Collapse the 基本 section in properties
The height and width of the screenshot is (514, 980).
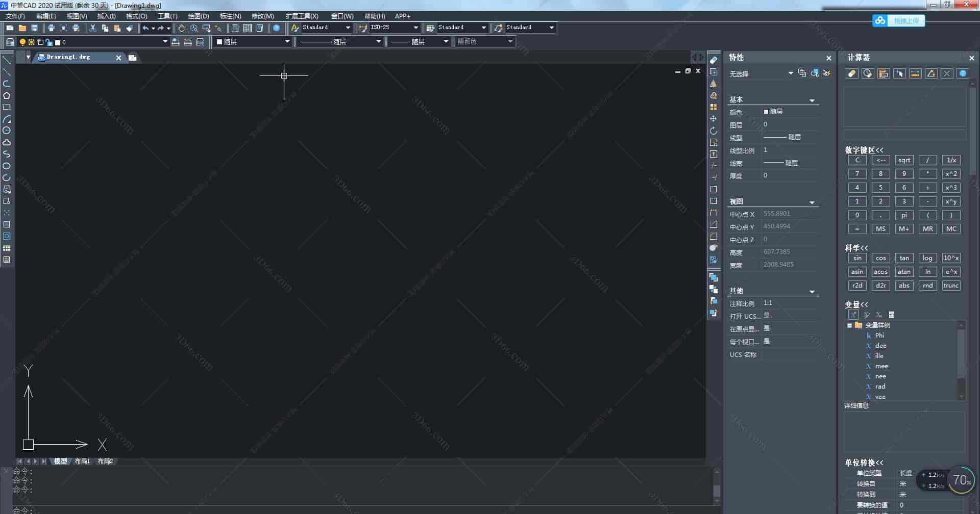click(812, 100)
